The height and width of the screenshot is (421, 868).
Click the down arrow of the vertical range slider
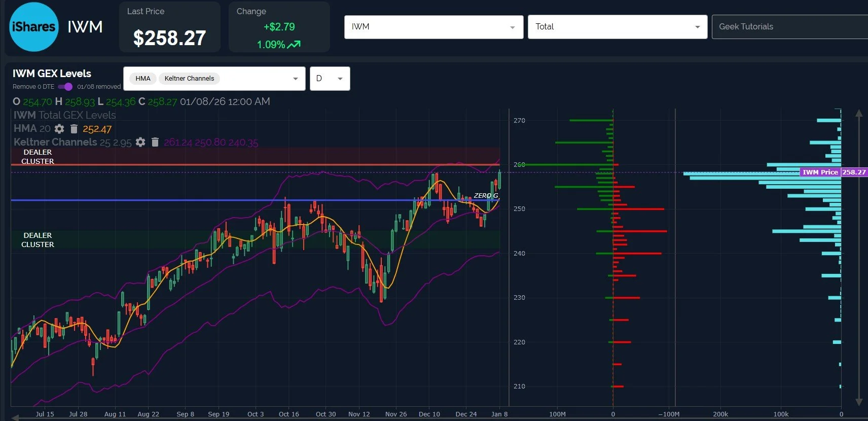coord(859,402)
